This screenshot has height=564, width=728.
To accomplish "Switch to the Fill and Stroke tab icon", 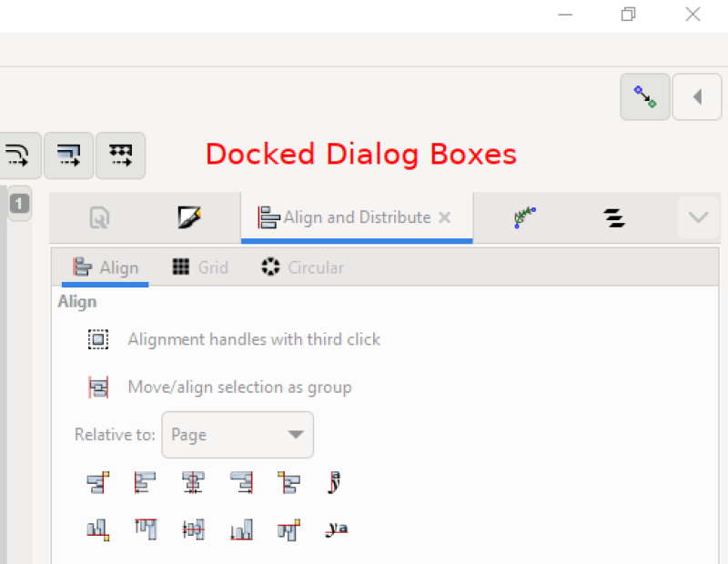I will coord(189,217).
